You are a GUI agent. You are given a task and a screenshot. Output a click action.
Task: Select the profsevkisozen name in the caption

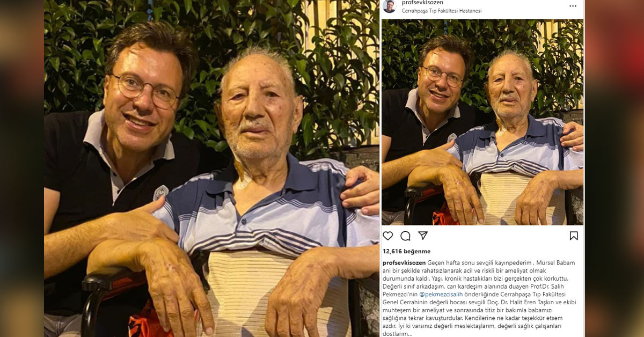coord(404,263)
